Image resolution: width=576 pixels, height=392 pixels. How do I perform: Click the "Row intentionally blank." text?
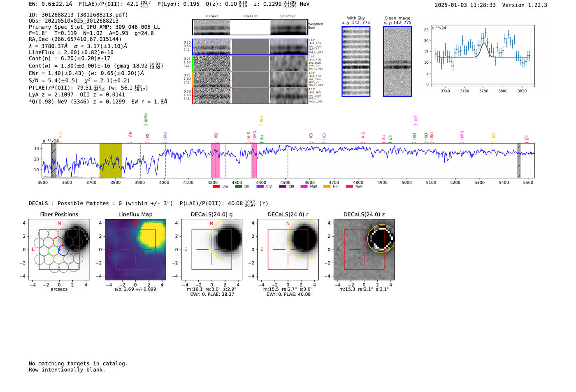pyautogui.click(x=67, y=370)
